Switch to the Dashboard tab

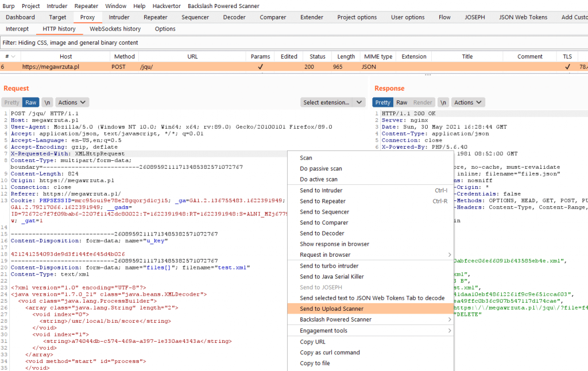[20, 17]
